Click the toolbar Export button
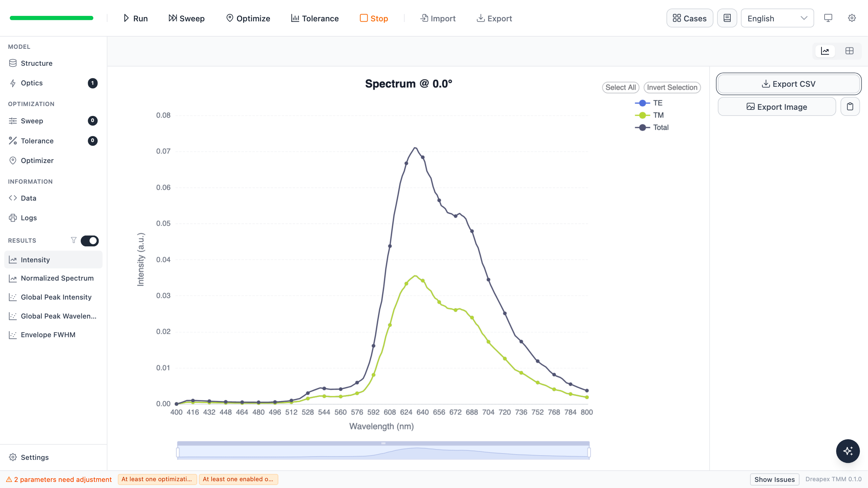Image resolution: width=868 pixels, height=488 pixels. (494, 18)
